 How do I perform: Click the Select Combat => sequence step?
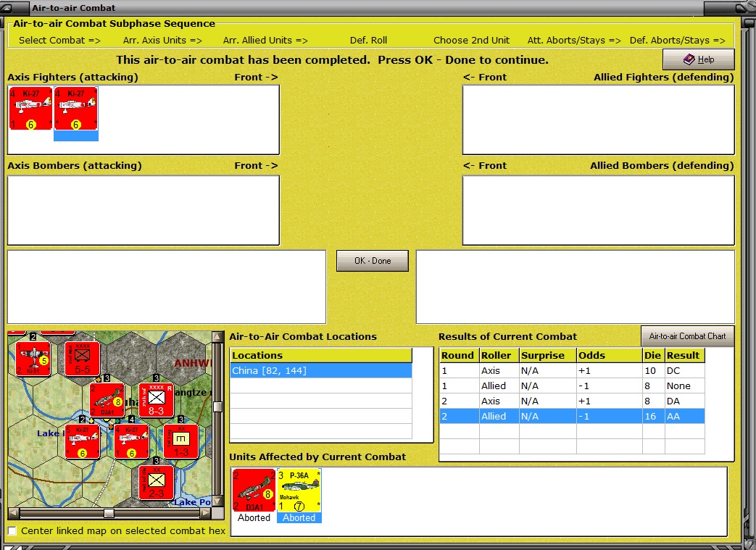click(x=59, y=41)
